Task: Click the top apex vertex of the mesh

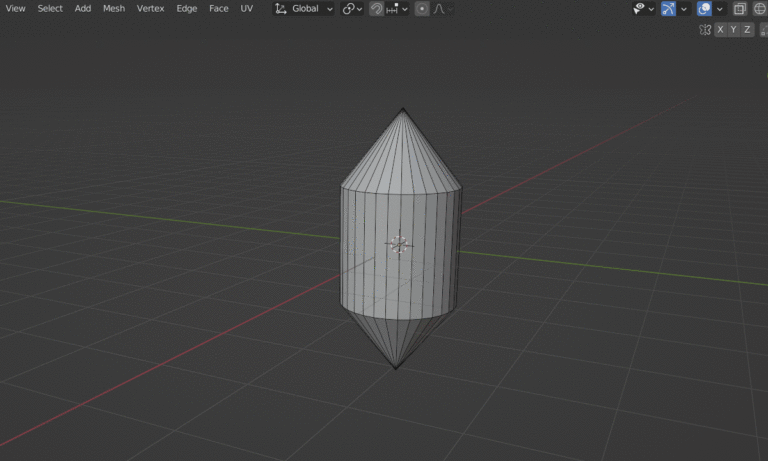Action: [403, 109]
